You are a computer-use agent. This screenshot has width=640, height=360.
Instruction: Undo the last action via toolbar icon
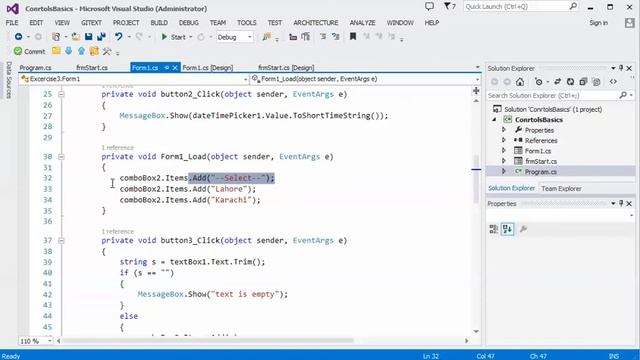118,37
